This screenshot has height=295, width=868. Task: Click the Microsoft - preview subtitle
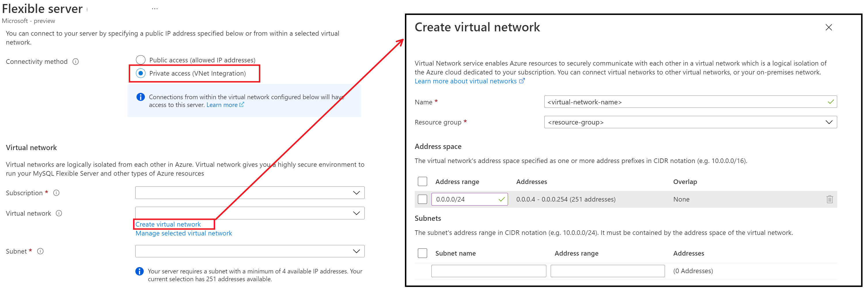[28, 21]
